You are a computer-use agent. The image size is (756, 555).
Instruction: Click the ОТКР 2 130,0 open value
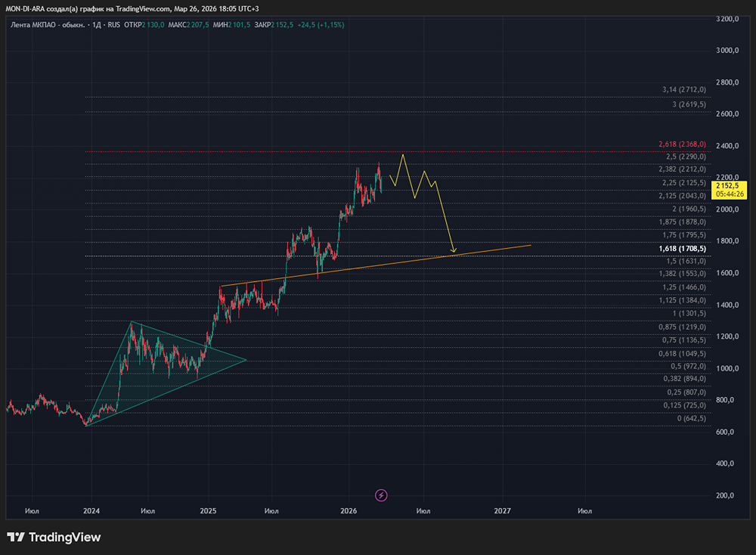click(144, 25)
